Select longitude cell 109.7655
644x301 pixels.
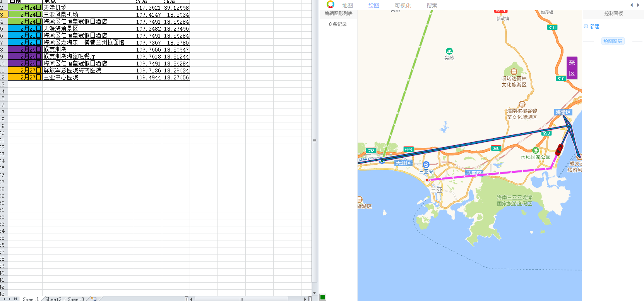click(x=148, y=49)
